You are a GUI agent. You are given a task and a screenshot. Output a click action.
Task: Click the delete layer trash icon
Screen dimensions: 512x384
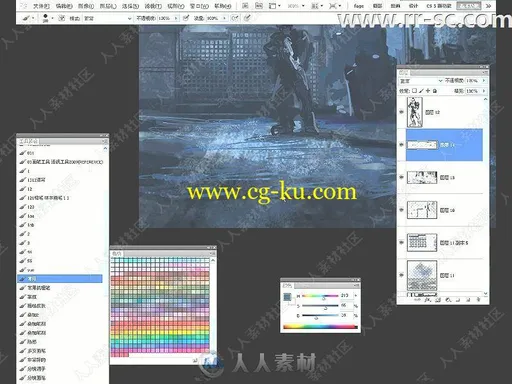tap(479, 300)
